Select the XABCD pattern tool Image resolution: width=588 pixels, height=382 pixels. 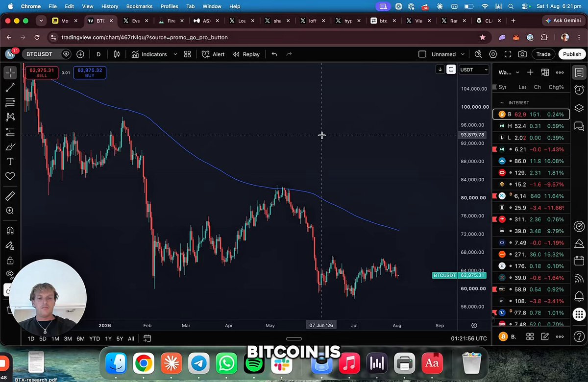coord(10,118)
